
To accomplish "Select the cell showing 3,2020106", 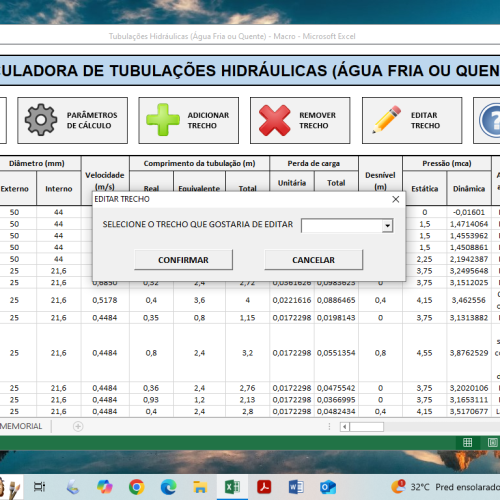I will click(469, 388).
